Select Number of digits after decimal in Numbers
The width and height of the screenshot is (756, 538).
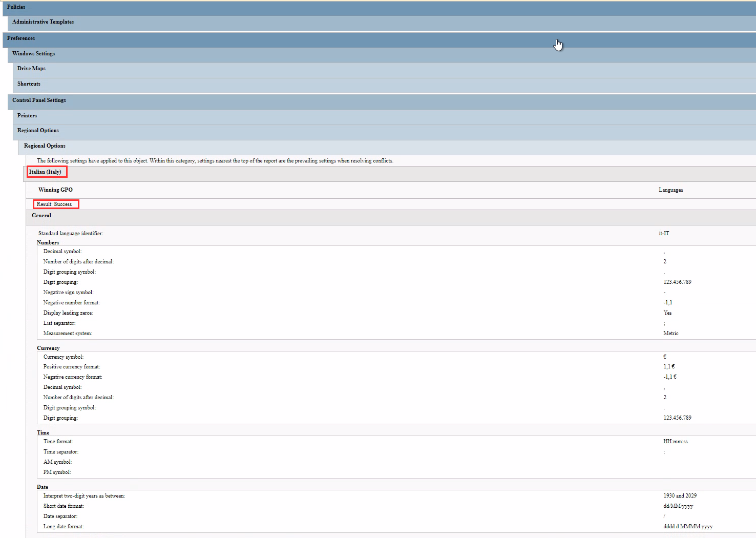click(x=78, y=262)
